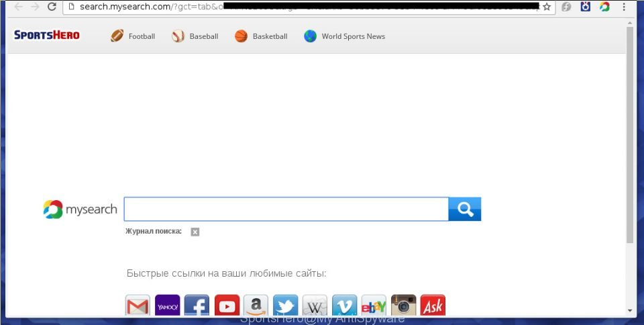Image resolution: width=644 pixels, height=325 pixels.
Task: Open the Chrome three-dot menu
Action: [x=625, y=7]
